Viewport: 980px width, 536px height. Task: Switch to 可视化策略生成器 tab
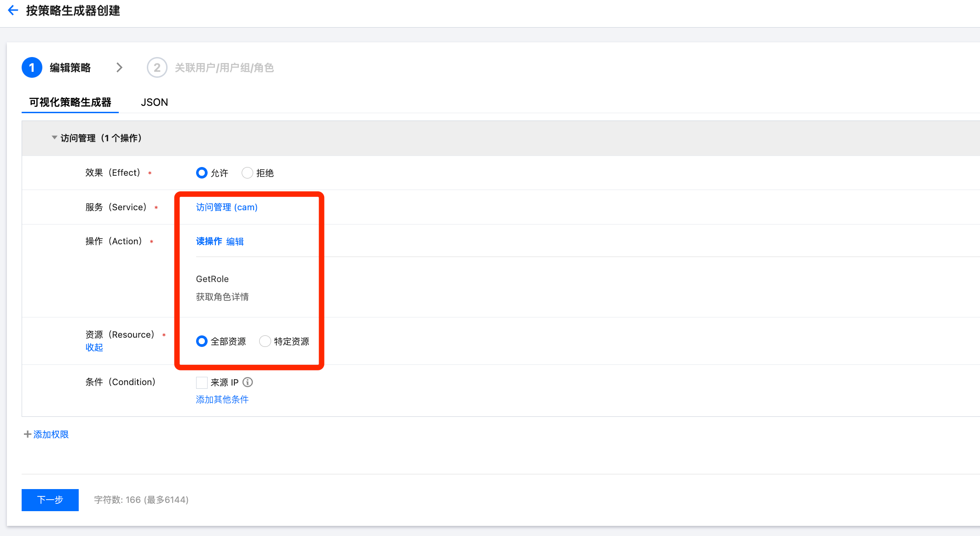[70, 102]
